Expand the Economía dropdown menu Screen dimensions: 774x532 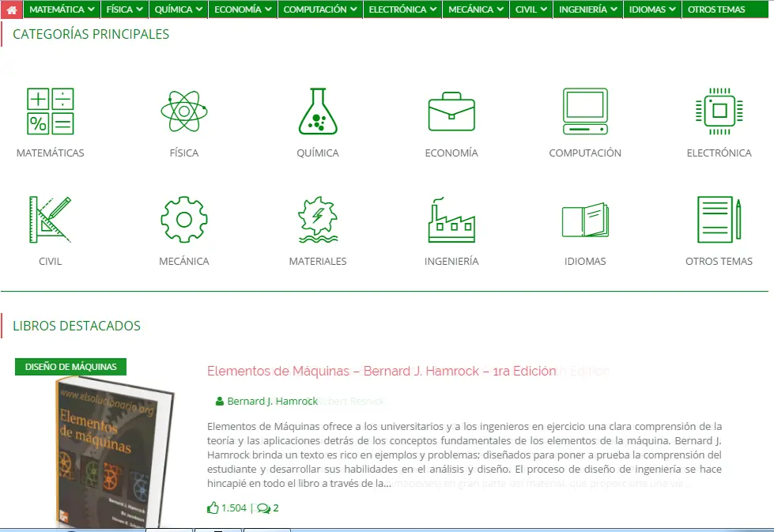point(243,9)
